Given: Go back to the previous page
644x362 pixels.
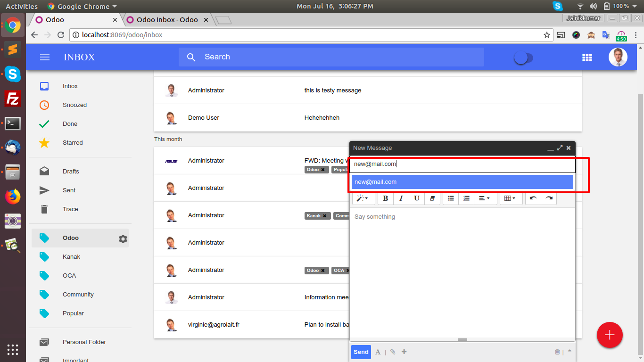Looking at the screenshot, I should point(34,35).
